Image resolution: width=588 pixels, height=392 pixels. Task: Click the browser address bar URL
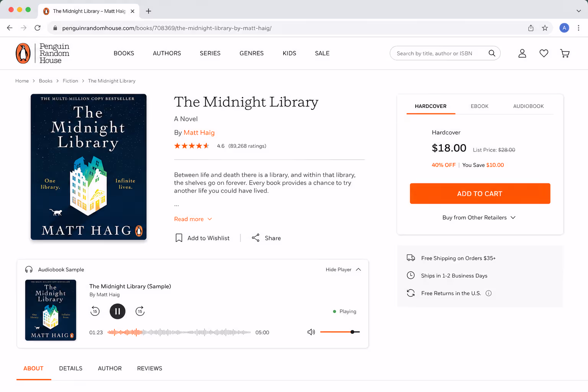tap(167, 28)
